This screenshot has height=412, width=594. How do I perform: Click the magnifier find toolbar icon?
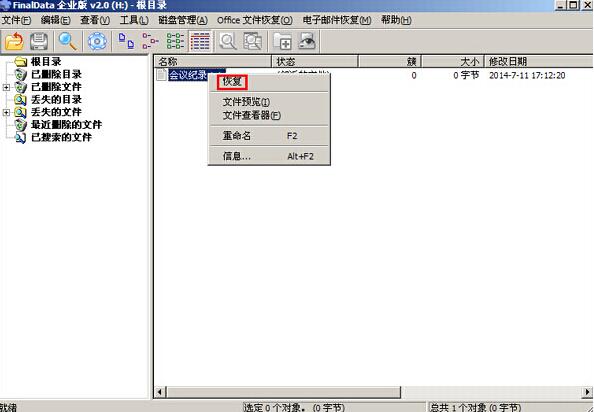(x=67, y=41)
